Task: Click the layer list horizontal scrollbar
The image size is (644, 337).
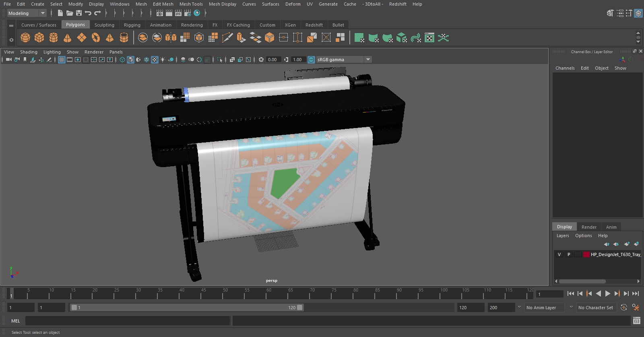Action: 582,281
